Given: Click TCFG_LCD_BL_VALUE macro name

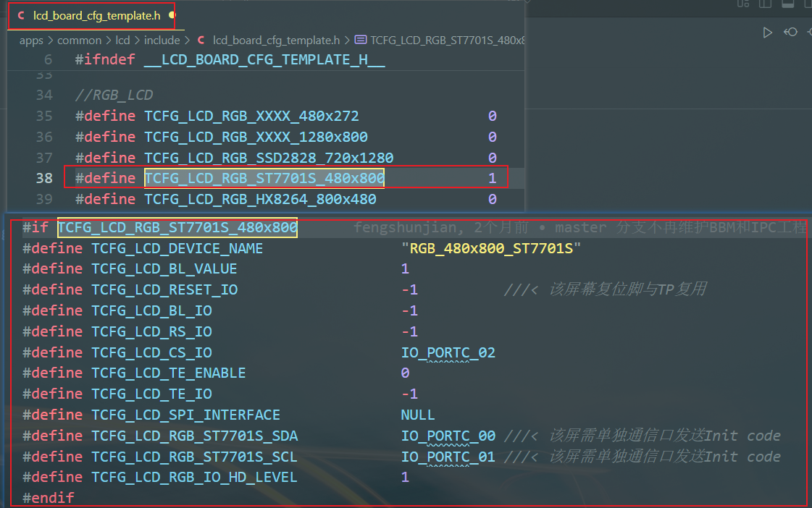Looking at the screenshot, I should click(x=164, y=269).
